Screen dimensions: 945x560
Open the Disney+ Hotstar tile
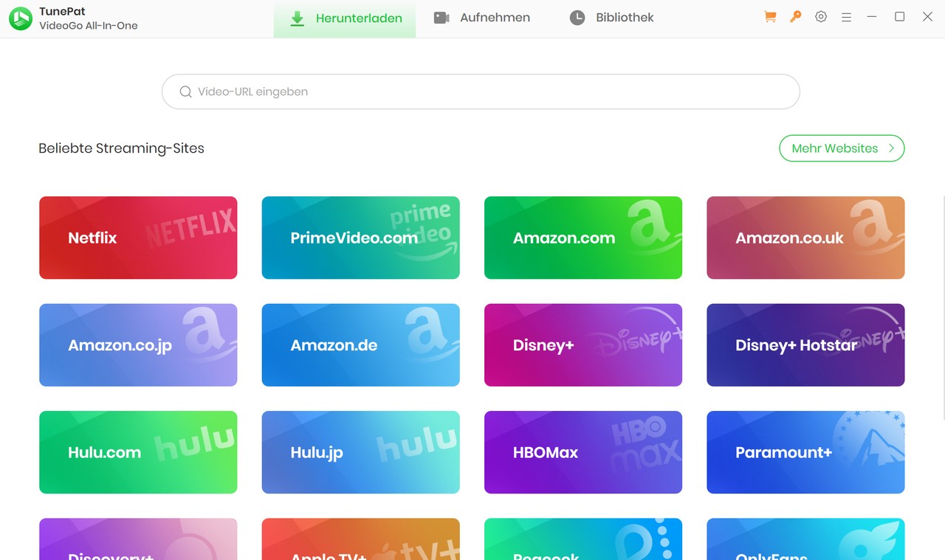pos(805,345)
